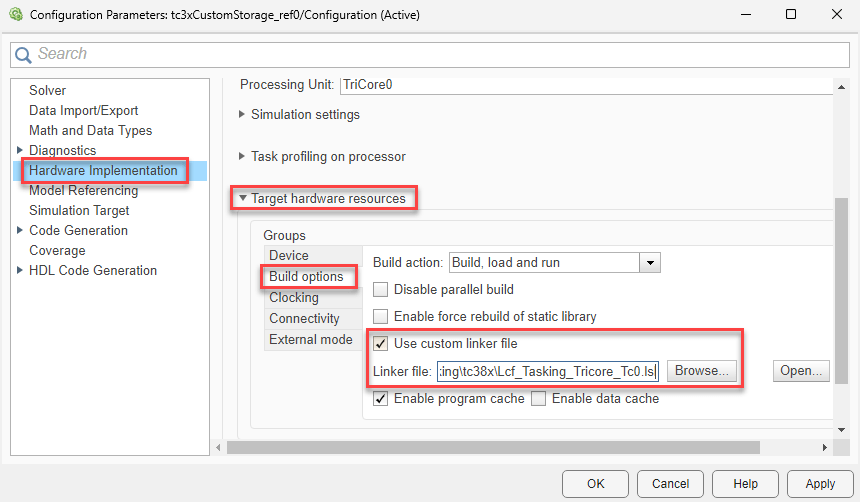Toggle the Enable program cache checkbox
Screen dimensions: 860x502
pos(381,399)
